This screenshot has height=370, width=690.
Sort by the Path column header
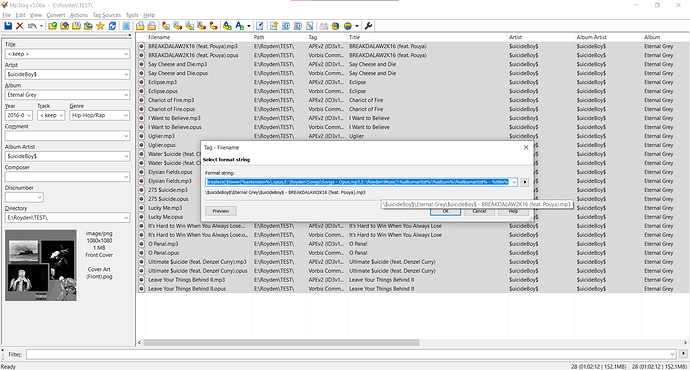click(x=279, y=37)
